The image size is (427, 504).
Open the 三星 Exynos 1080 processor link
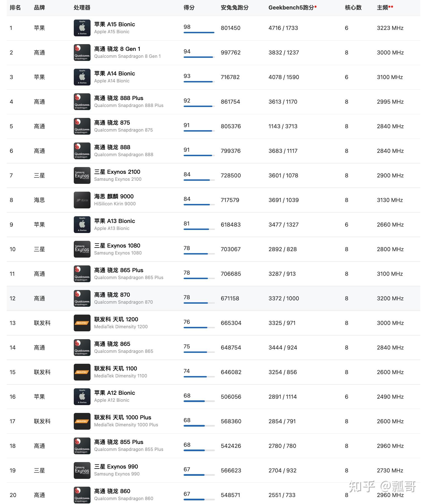point(117,246)
